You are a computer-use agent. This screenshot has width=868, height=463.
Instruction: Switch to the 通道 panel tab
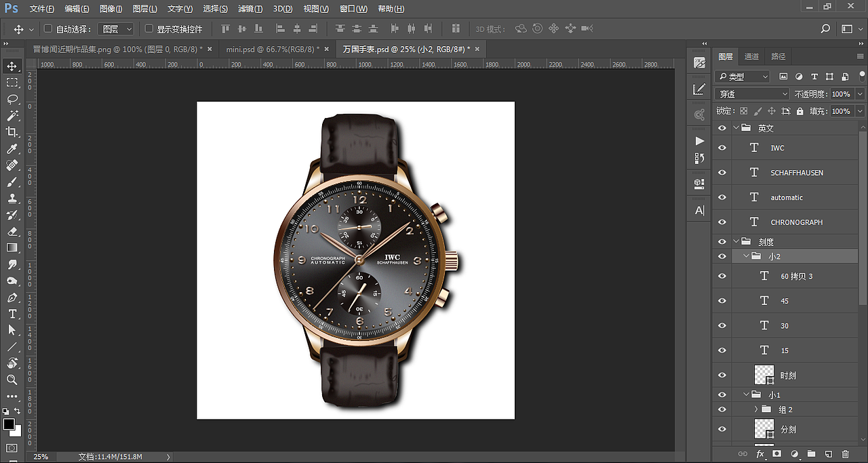[x=751, y=57]
